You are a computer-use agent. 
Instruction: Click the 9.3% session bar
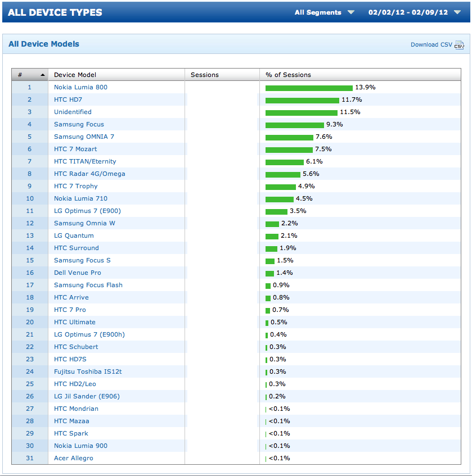pyautogui.click(x=294, y=125)
